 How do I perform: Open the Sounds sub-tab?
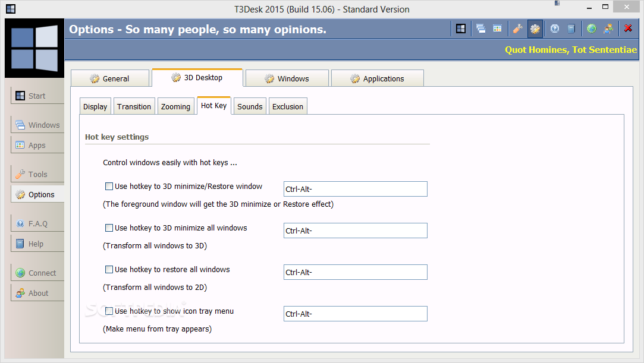pos(250,106)
